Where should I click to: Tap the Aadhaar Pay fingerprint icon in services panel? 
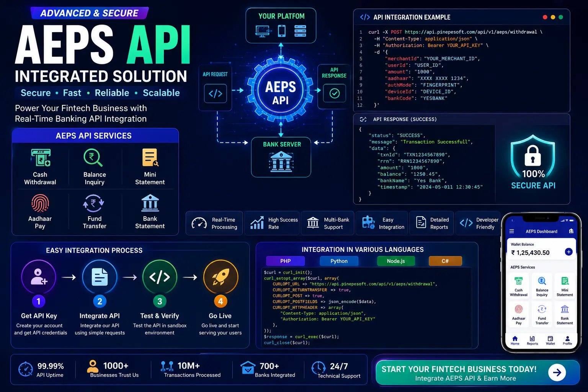[x=40, y=203]
